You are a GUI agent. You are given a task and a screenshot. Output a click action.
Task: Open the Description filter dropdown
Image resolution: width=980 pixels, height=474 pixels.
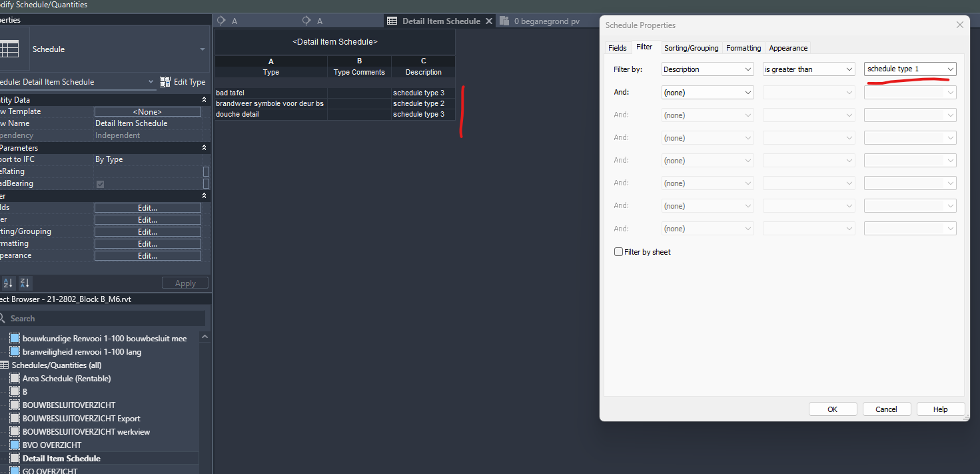708,69
